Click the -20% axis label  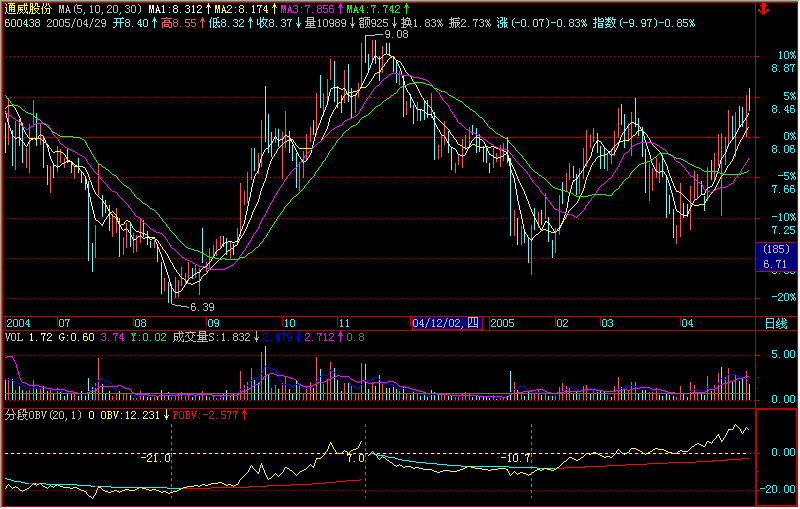(784, 297)
